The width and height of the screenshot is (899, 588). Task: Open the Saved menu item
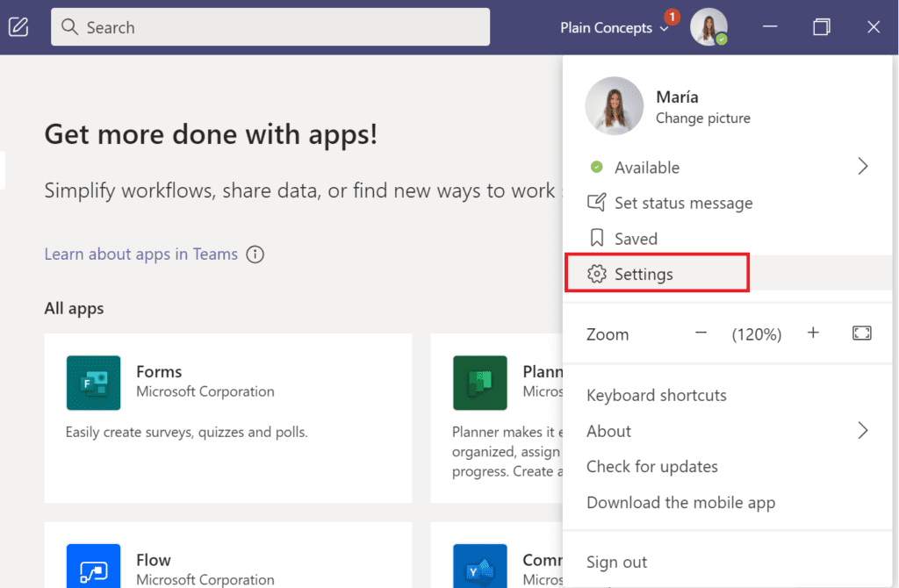(x=636, y=239)
